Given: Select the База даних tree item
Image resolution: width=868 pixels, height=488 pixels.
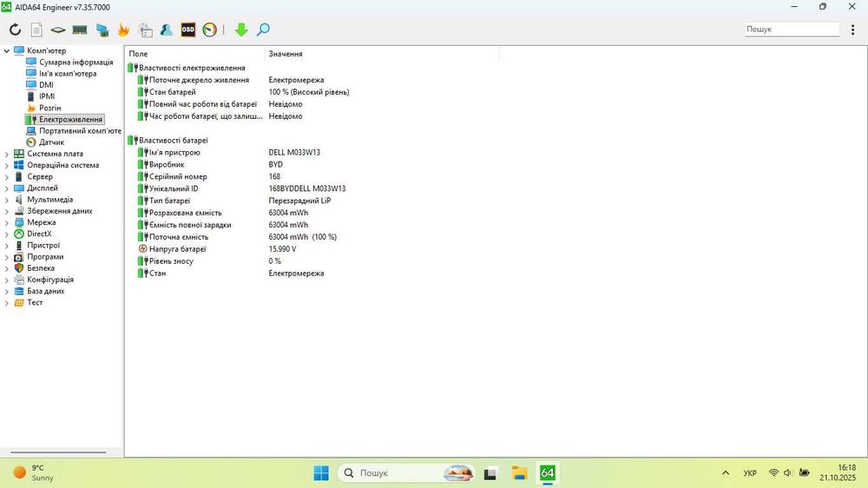Looking at the screenshot, I should (46, 292).
